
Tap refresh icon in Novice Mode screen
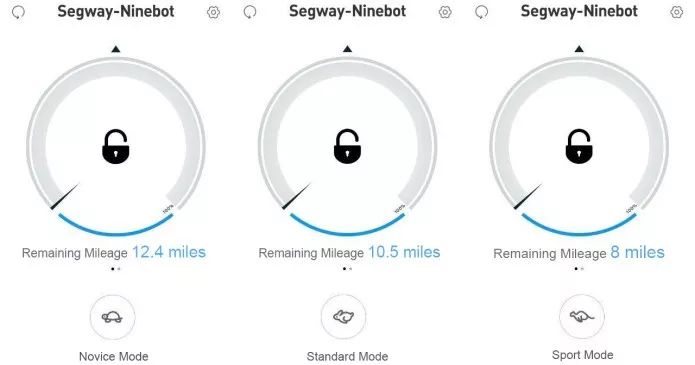click(x=18, y=12)
